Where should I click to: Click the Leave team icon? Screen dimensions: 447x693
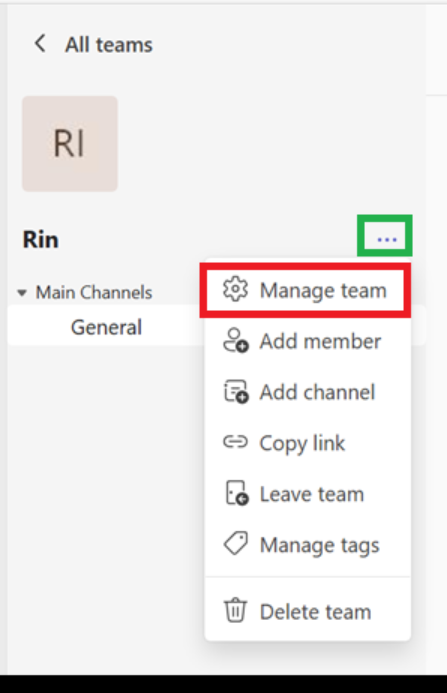237,493
